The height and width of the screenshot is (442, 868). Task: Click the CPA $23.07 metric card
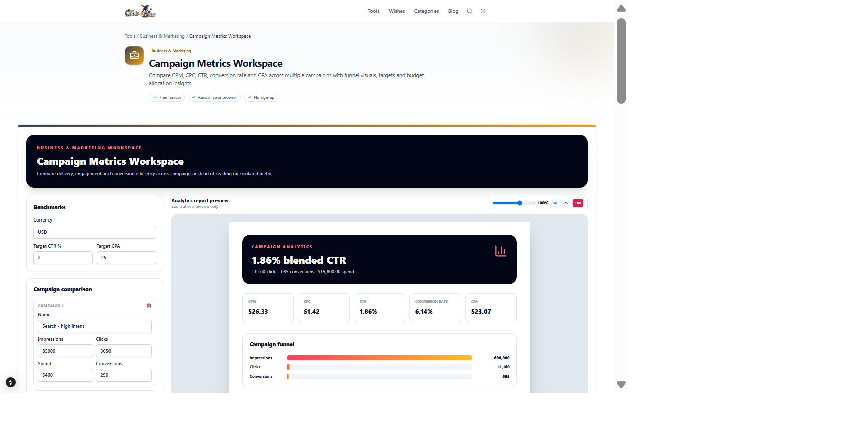pyautogui.click(x=491, y=308)
